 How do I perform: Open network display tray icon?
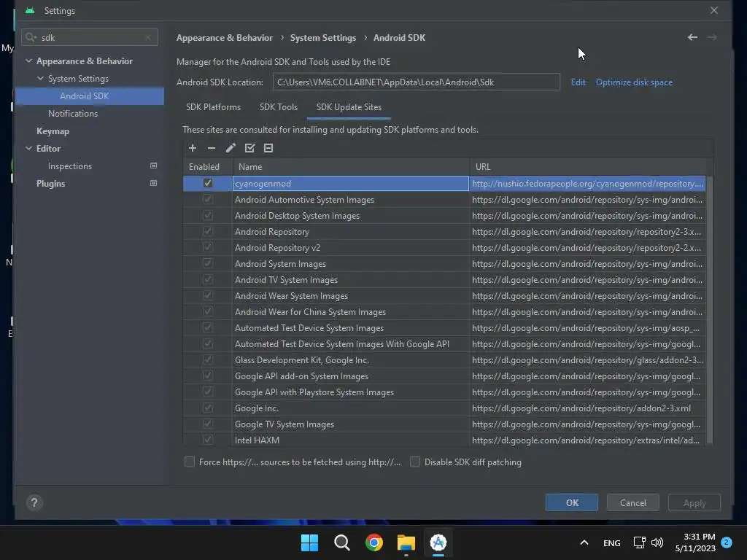pyautogui.click(x=639, y=542)
